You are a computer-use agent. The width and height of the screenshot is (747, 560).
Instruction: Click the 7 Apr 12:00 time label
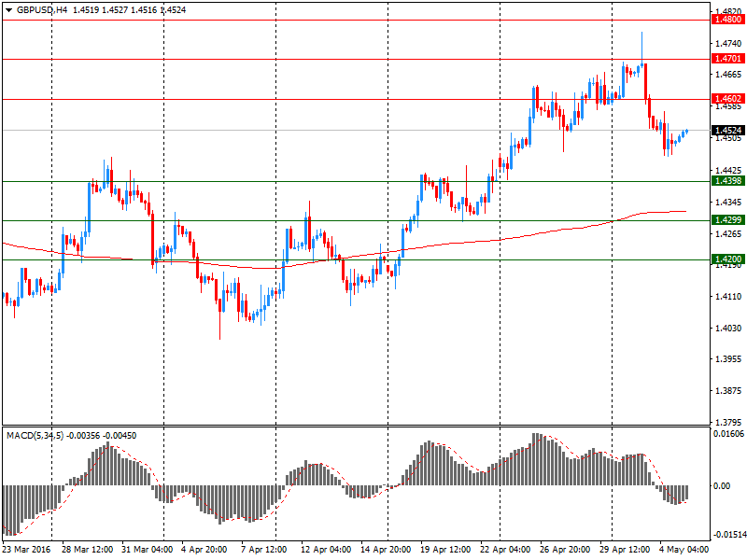pos(264,550)
